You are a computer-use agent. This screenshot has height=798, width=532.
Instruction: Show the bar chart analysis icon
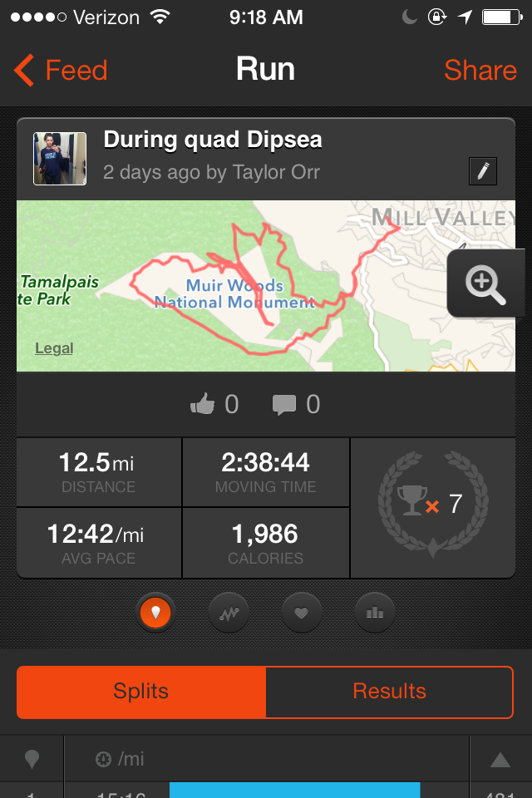point(375,613)
